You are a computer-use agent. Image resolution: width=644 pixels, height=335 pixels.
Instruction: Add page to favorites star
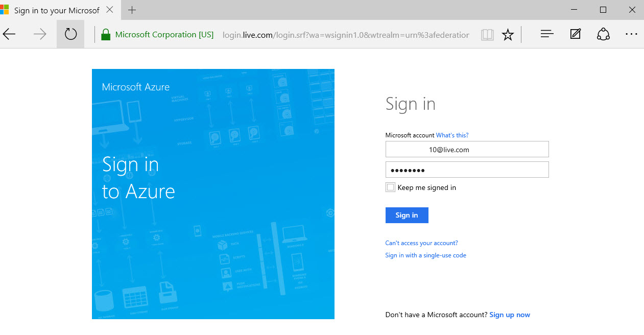[x=508, y=35]
